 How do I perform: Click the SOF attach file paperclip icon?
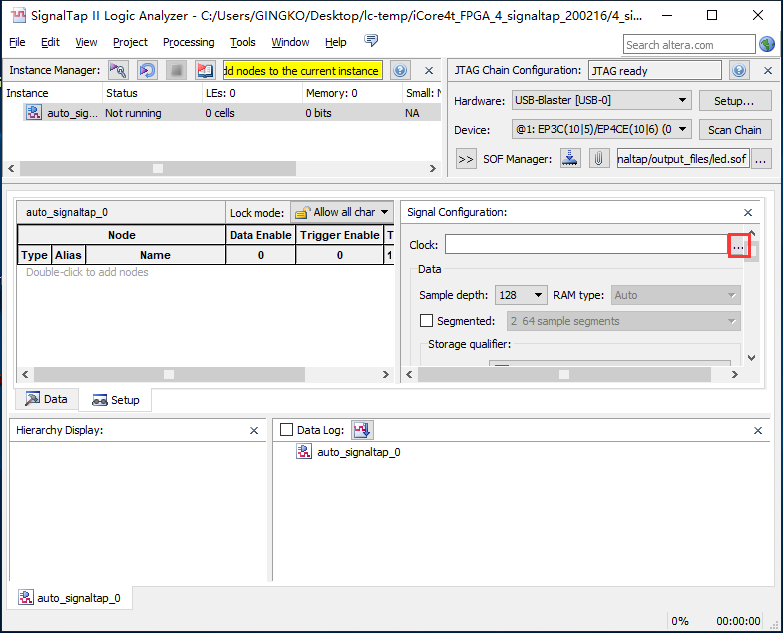coord(599,158)
